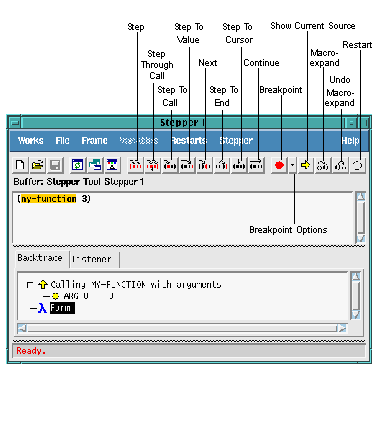Viewport: 383px width, 427px height.
Task: Click the Step toolbar button
Action: pyautogui.click(x=136, y=165)
